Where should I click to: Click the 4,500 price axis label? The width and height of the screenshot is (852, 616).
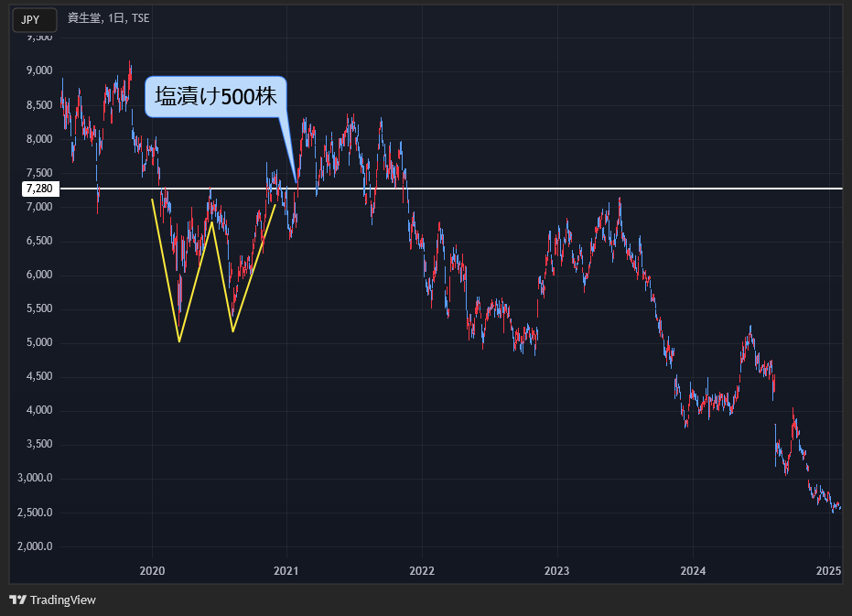(39, 376)
